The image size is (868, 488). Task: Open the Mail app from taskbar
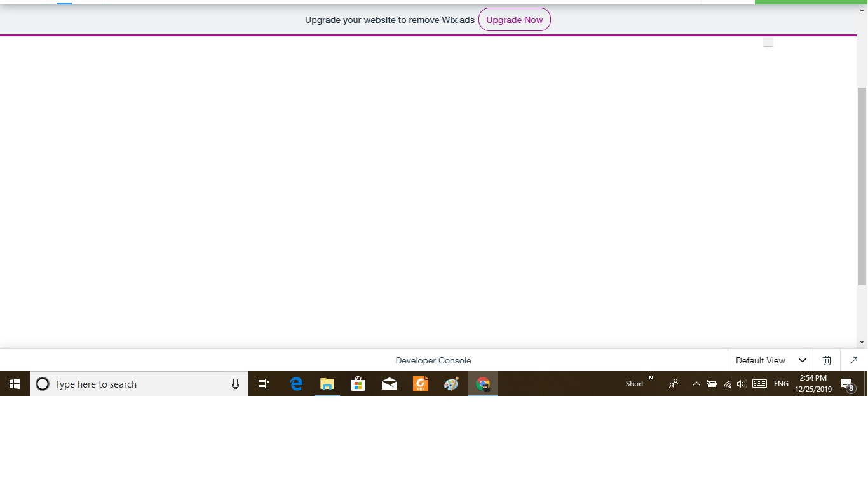point(390,384)
